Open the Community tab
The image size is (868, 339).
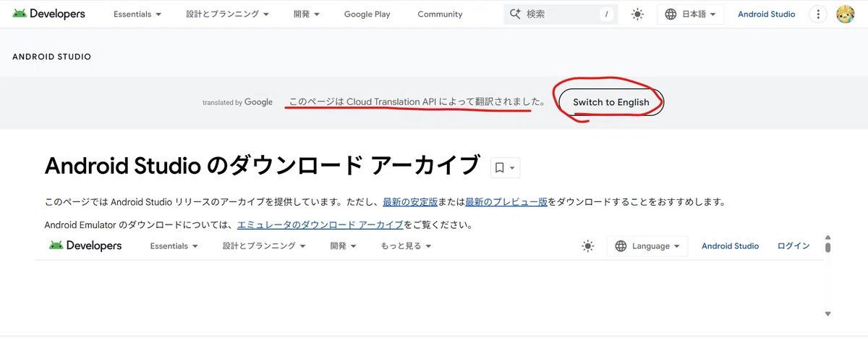coord(440,14)
